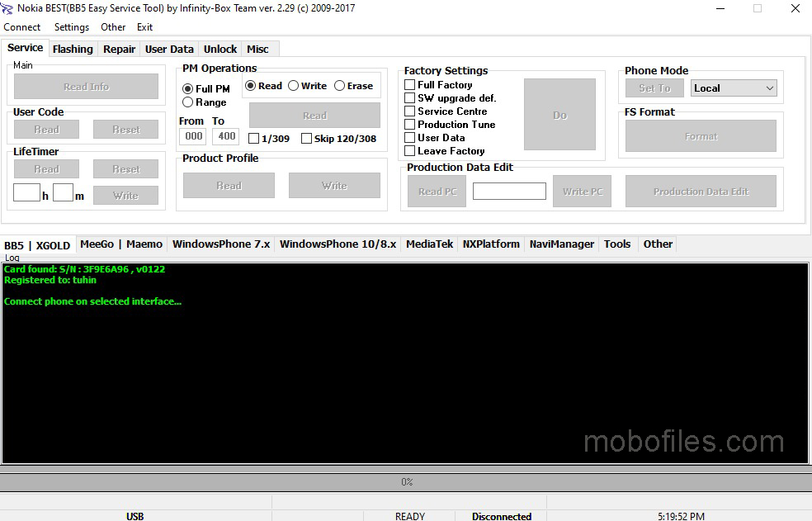Click LifeTimer Reset button

(x=125, y=169)
